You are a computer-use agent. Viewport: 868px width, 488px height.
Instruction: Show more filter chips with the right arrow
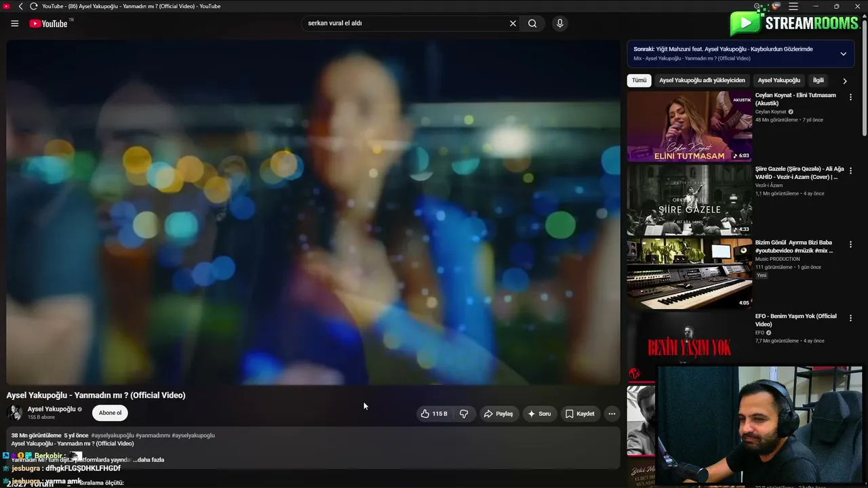point(844,81)
